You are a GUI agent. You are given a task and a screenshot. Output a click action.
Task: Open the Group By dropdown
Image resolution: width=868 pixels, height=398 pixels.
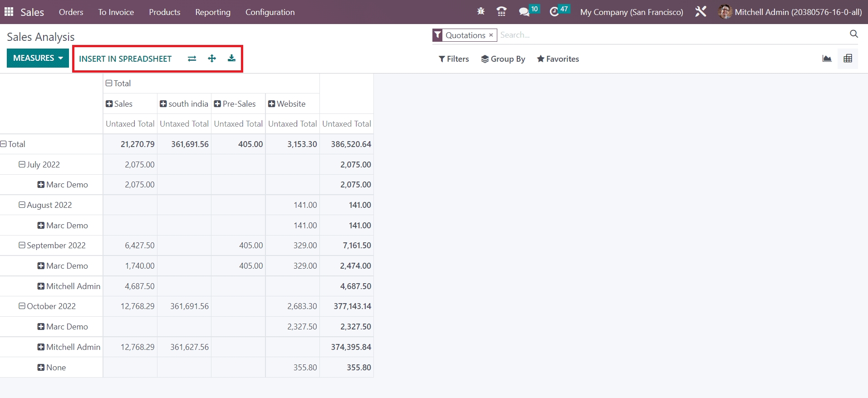[x=503, y=59]
